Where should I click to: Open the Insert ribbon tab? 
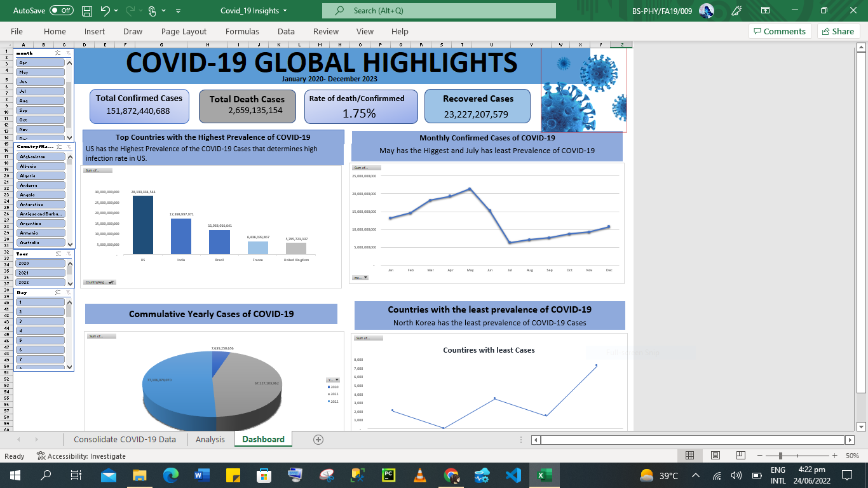95,31
